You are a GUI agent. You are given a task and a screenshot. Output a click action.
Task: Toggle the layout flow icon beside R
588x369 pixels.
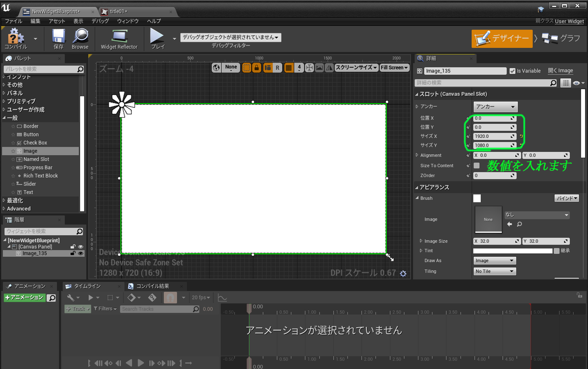[268, 68]
